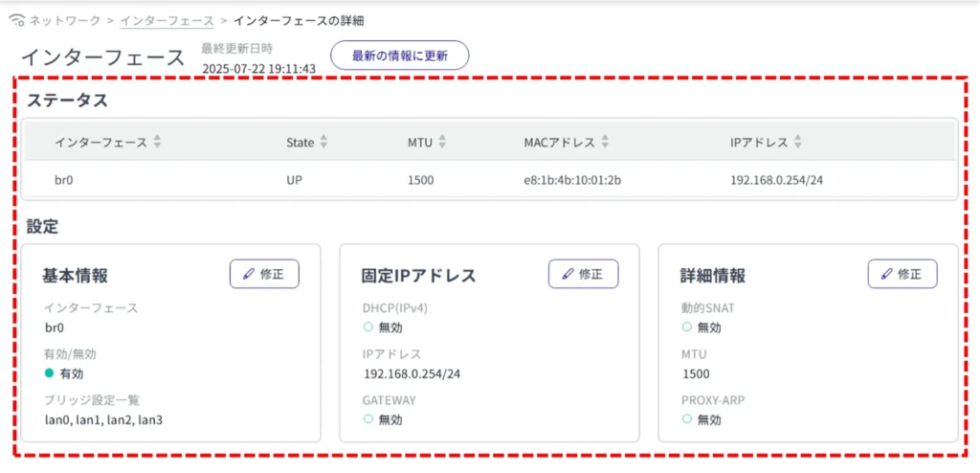Sort table by State column arrows
This screenshot has height=473, width=980.
click(x=323, y=143)
